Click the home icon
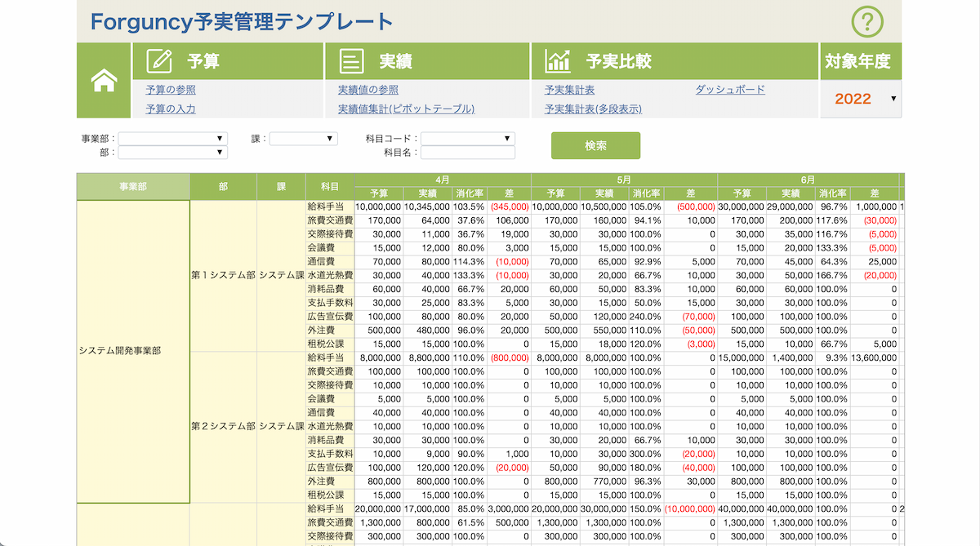The width and height of the screenshot is (980, 546). [104, 80]
